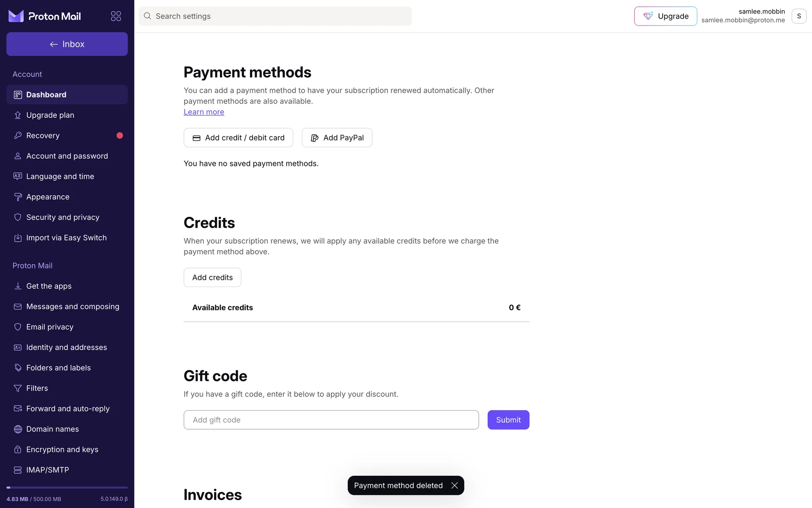This screenshot has height=508, width=812.
Task: Focus the Add gift code field
Action: point(331,420)
